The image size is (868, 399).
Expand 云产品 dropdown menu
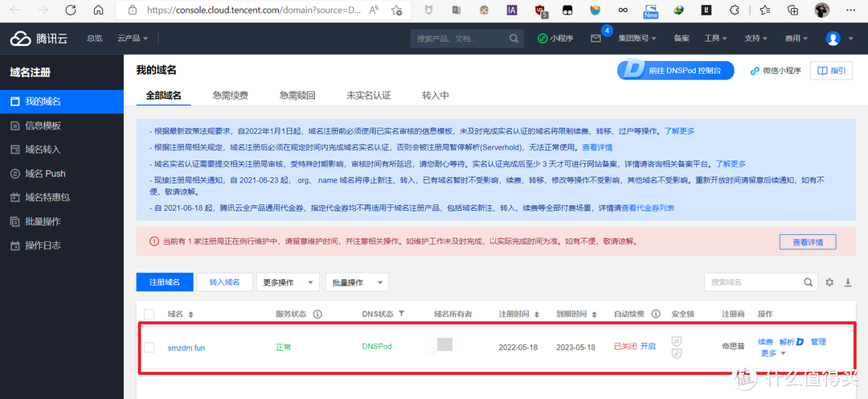pyautogui.click(x=133, y=39)
